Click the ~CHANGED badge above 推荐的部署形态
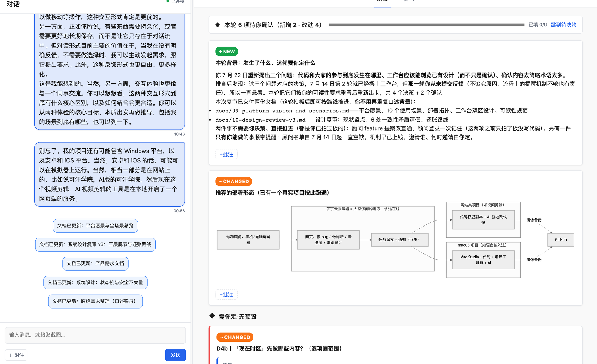This screenshot has width=597, height=364. click(x=233, y=182)
